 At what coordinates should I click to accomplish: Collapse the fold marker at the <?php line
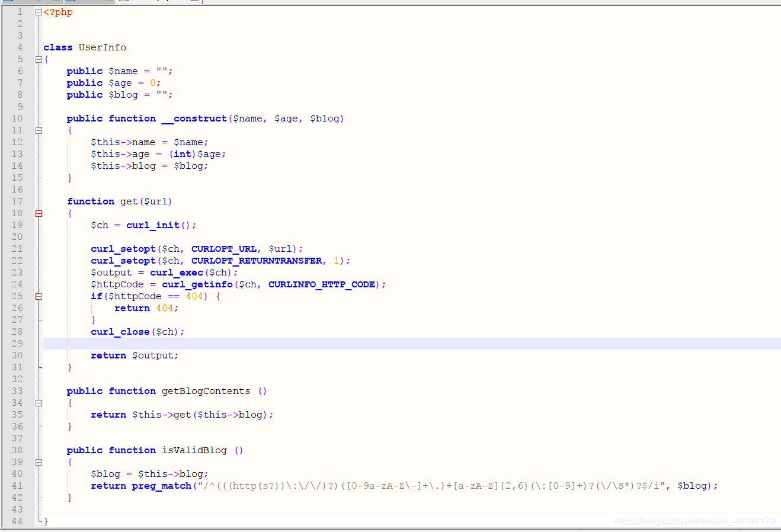[x=39, y=12]
